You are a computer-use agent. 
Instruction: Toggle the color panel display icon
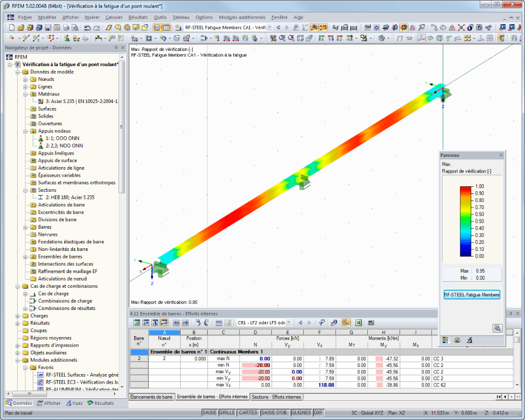[x=501, y=38]
